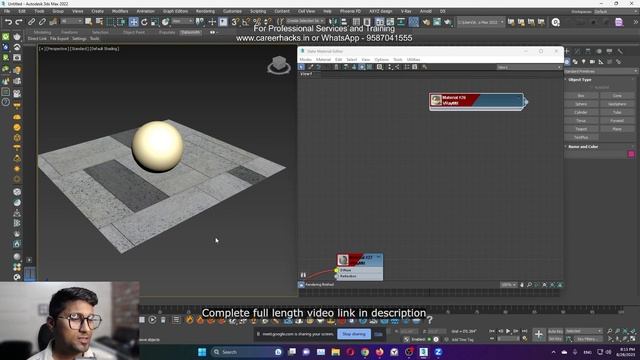Open File Explorer from the taskbar
The image size is (640, 360).
336,352
